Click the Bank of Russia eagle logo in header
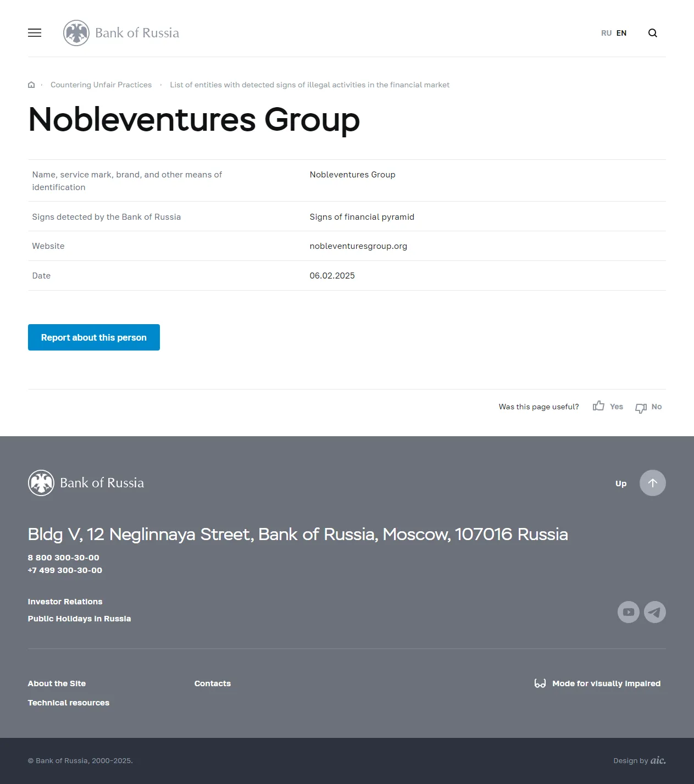 click(76, 33)
